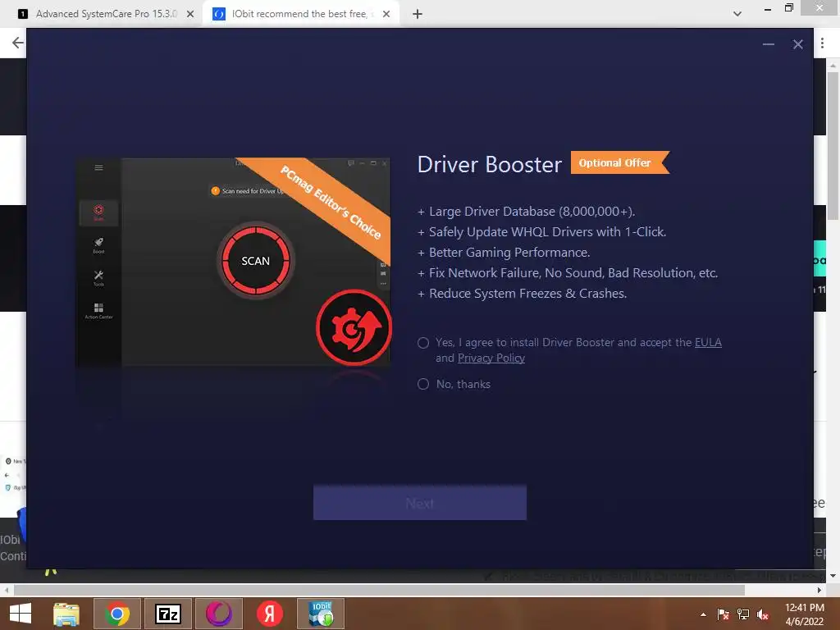Viewport: 840px width, 630px height.
Task: Open File Explorer from taskbar
Action: (66, 614)
